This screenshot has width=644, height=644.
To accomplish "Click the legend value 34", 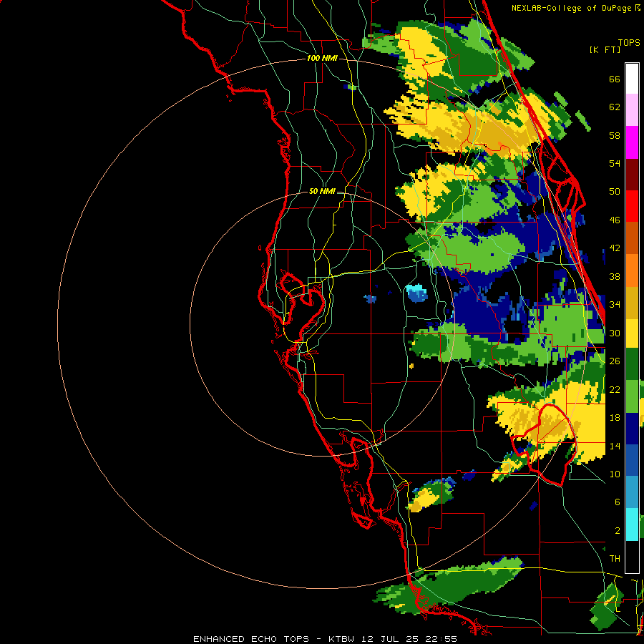I will pyautogui.click(x=615, y=305).
